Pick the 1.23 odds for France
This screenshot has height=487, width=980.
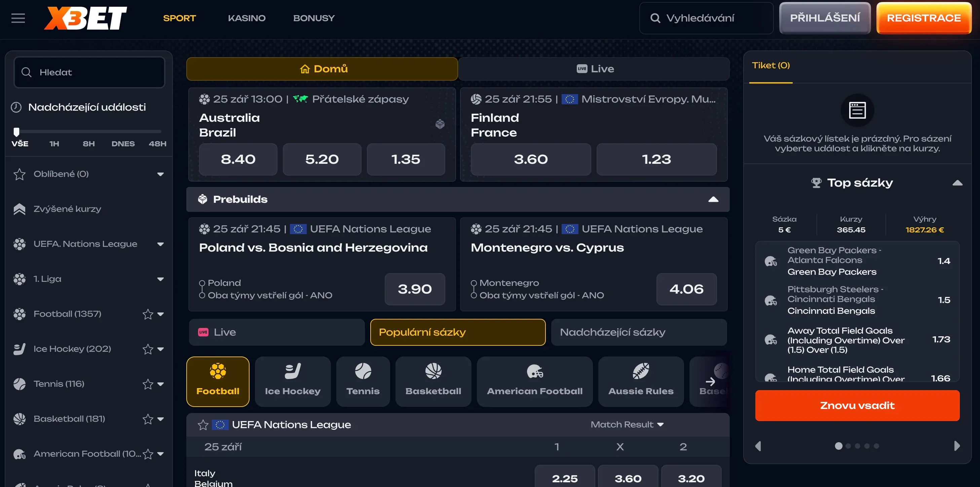coord(656,159)
